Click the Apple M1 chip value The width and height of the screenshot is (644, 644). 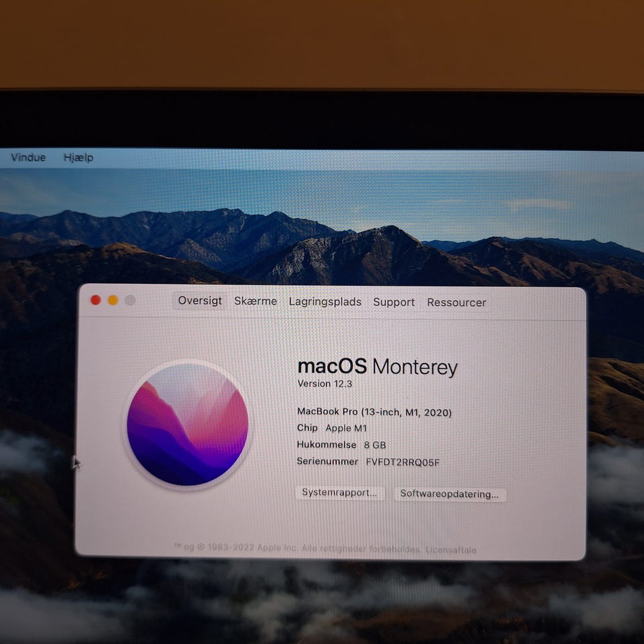click(346, 429)
